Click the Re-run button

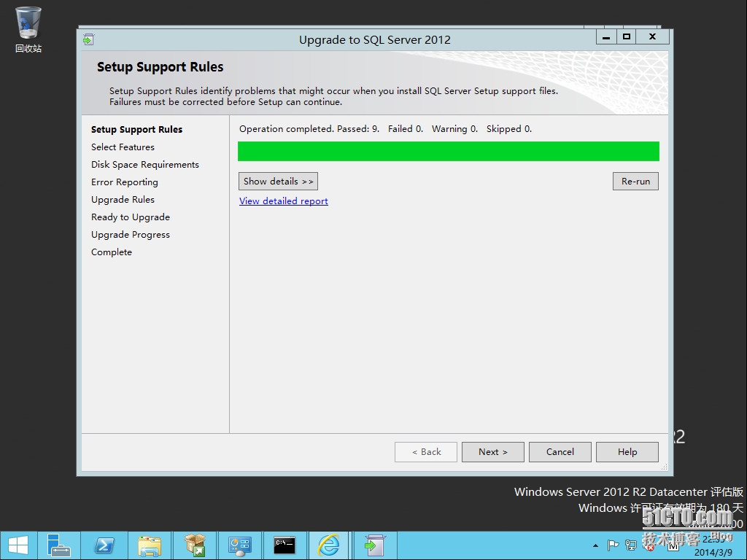pyautogui.click(x=635, y=182)
